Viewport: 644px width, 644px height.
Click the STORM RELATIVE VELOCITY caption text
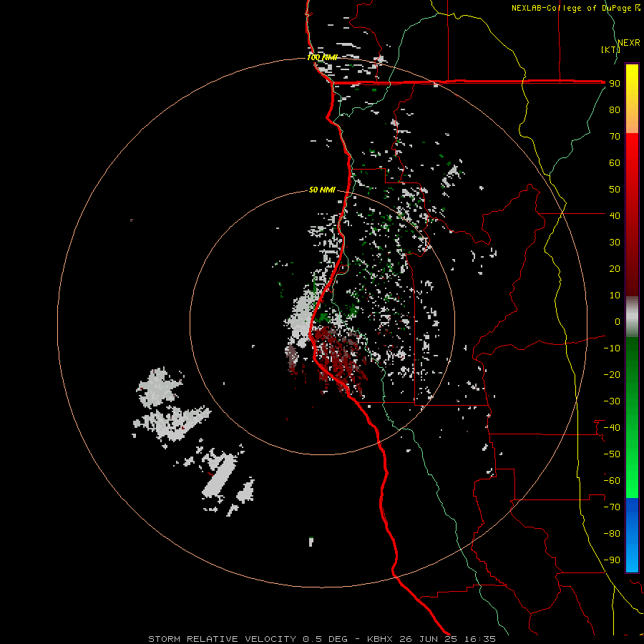tap(222, 639)
